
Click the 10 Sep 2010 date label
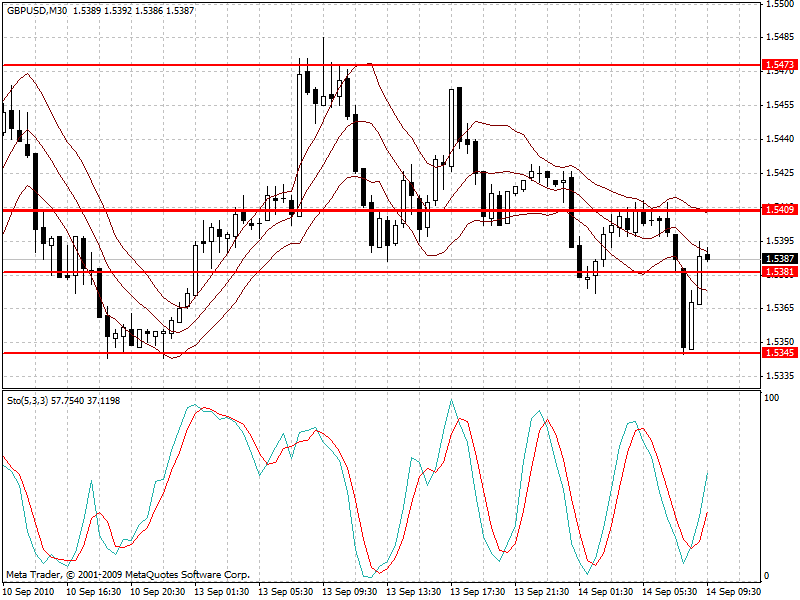click(27, 592)
